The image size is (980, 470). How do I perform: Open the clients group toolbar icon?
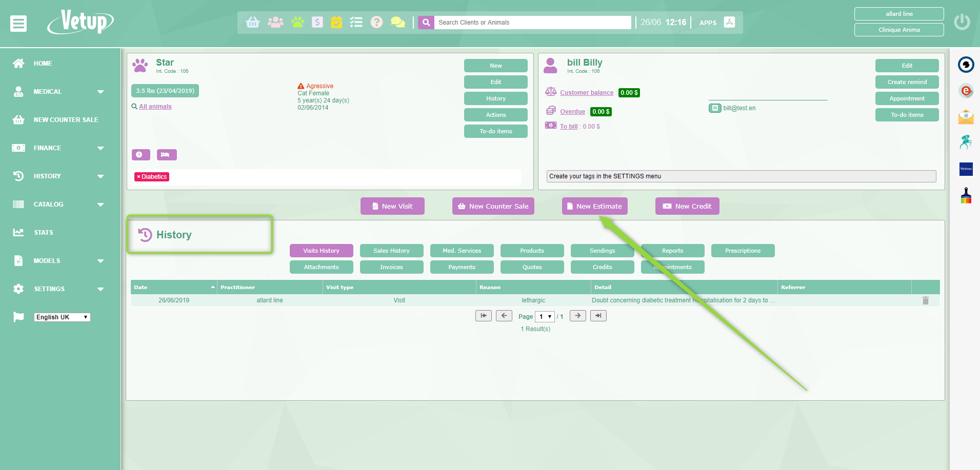[x=275, y=22]
